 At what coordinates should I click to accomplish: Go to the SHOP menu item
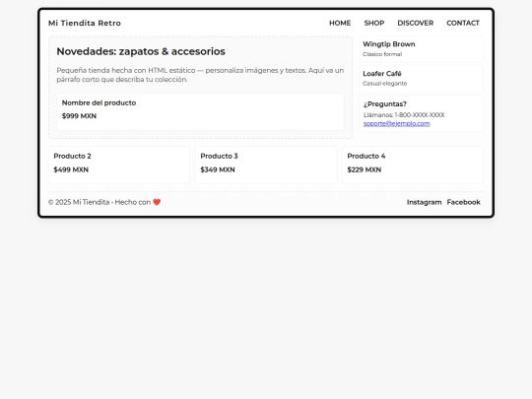[374, 23]
